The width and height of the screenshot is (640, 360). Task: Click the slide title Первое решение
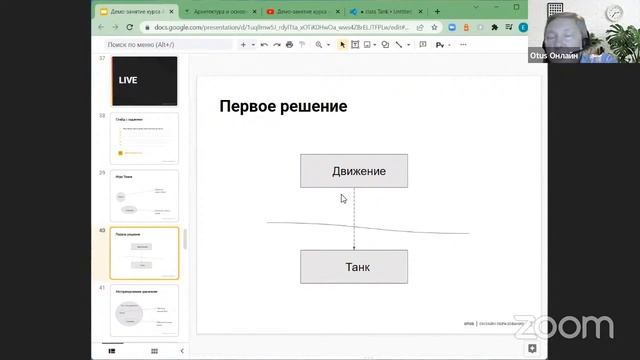click(283, 106)
